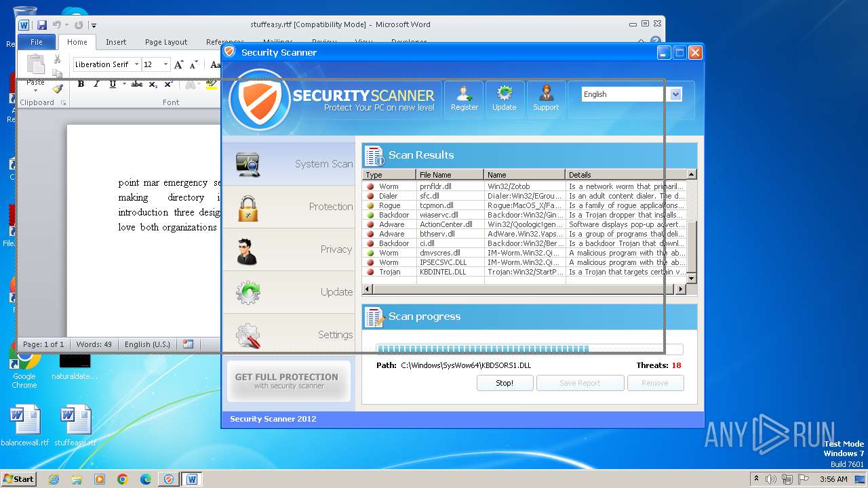This screenshot has height=488, width=868.
Task: Click the Update icon in scanner header
Action: tap(504, 99)
